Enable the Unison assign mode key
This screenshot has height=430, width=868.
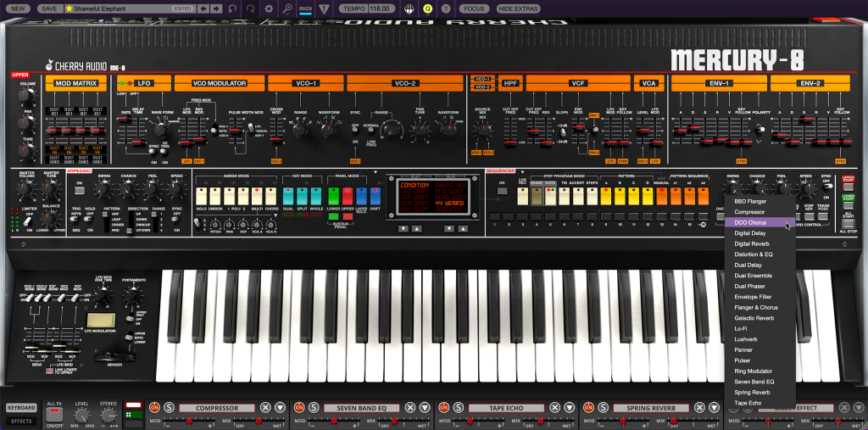(214, 196)
